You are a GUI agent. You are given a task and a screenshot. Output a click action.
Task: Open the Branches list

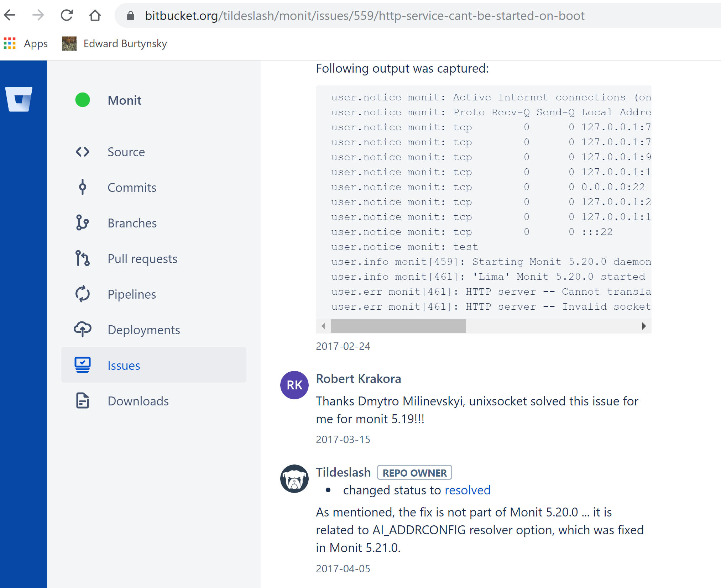[132, 223]
